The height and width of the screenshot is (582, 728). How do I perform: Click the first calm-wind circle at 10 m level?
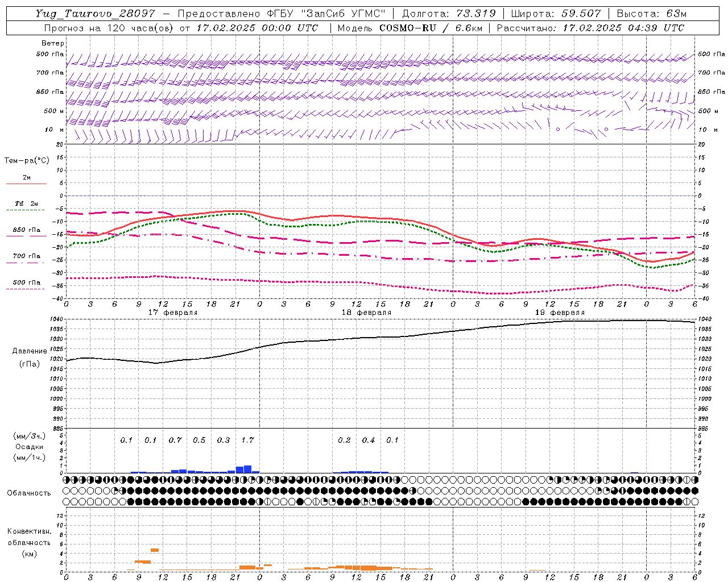[558, 130]
